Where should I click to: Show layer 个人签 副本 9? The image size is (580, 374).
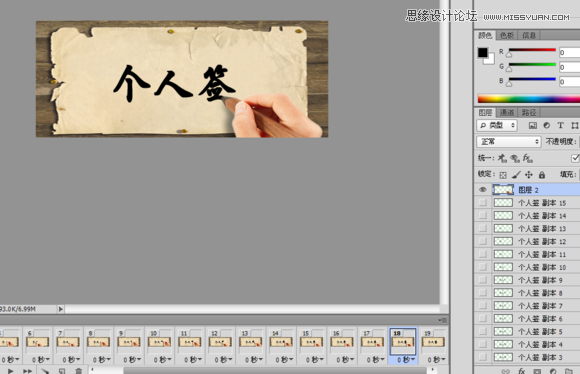click(x=483, y=280)
